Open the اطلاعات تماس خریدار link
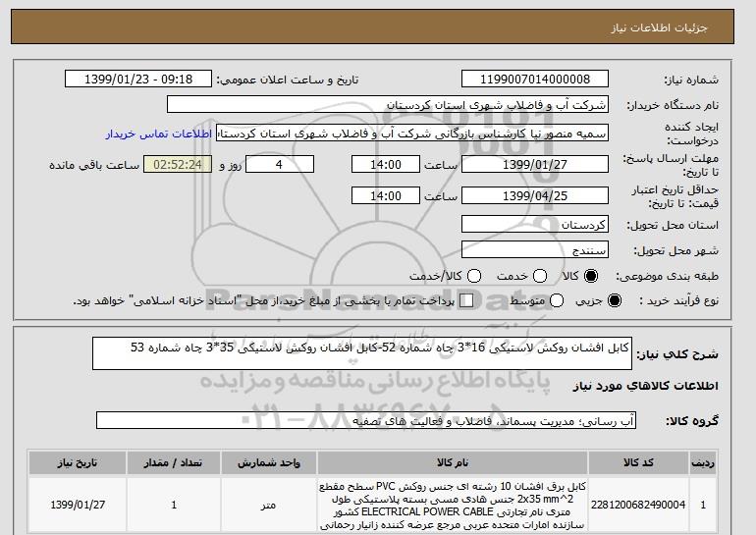The height and width of the screenshot is (535, 756). [x=159, y=134]
